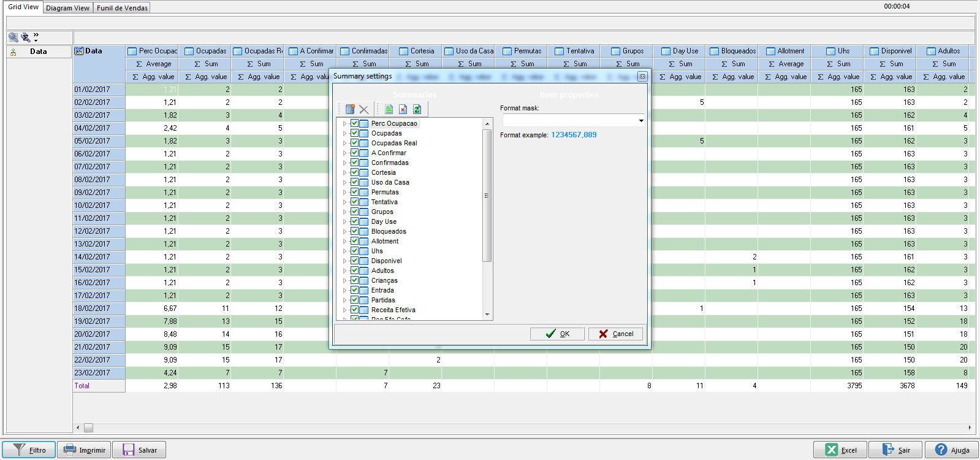This screenshot has width=980, height=460.
Task: Click the Filtro button
Action: pyautogui.click(x=29, y=450)
